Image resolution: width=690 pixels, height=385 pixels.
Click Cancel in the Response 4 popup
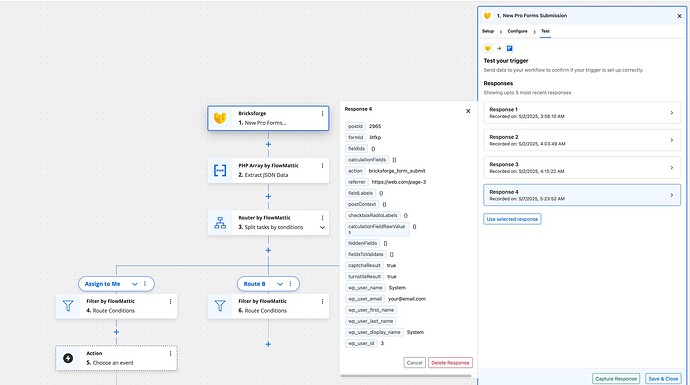point(415,363)
